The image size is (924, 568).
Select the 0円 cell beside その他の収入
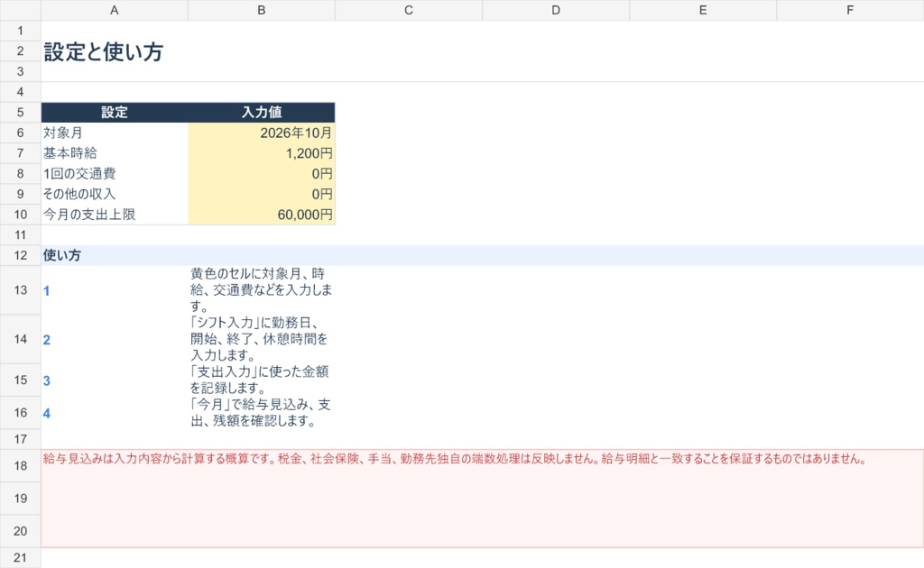pos(262,194)
